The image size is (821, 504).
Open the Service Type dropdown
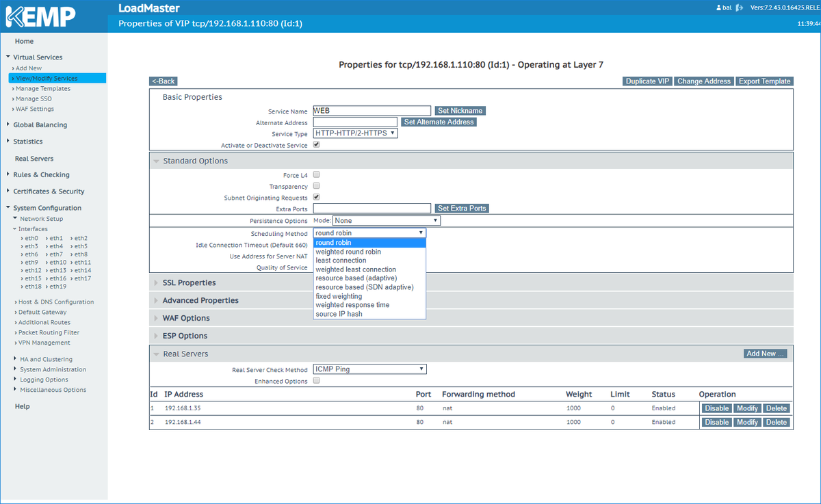coord(355,133)
